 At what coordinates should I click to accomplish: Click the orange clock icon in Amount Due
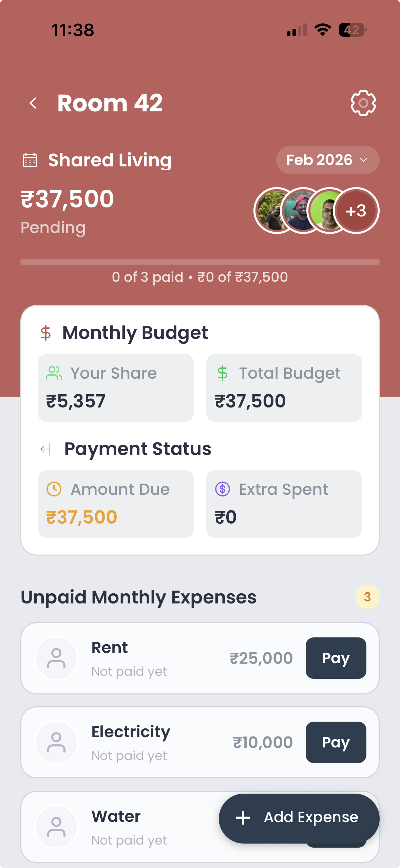(54, 489)
